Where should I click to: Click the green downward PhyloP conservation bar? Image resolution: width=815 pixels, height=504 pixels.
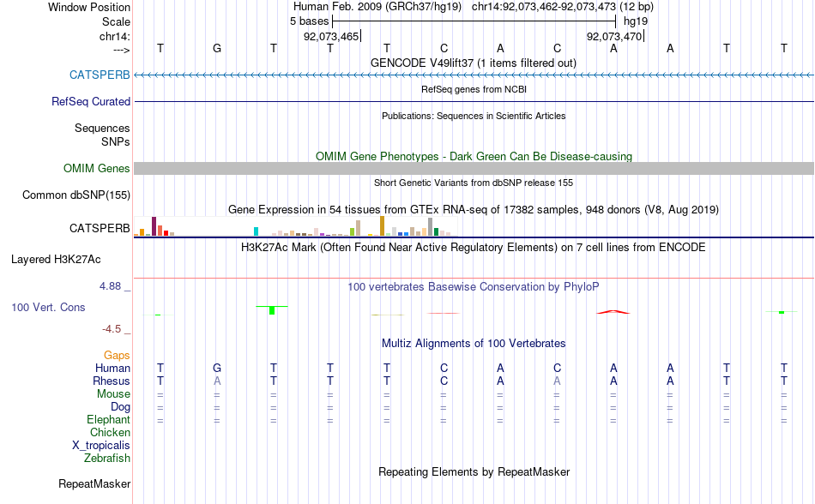click(x=272, y=310)
